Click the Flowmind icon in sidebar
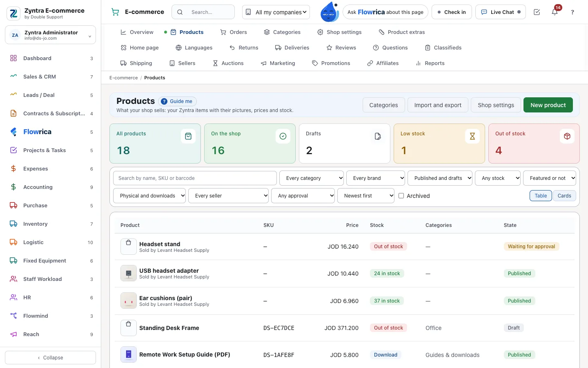The height and width of the screenshot is (368, 588). pyautogui.click(x=13, y=316)
